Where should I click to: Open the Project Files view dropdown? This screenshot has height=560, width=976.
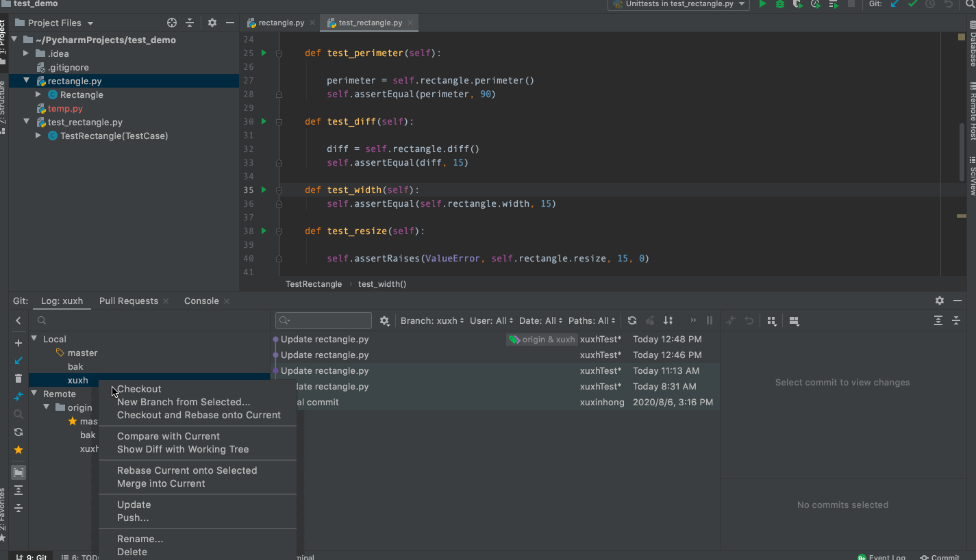pyautogui.click(x=54, y=23)
